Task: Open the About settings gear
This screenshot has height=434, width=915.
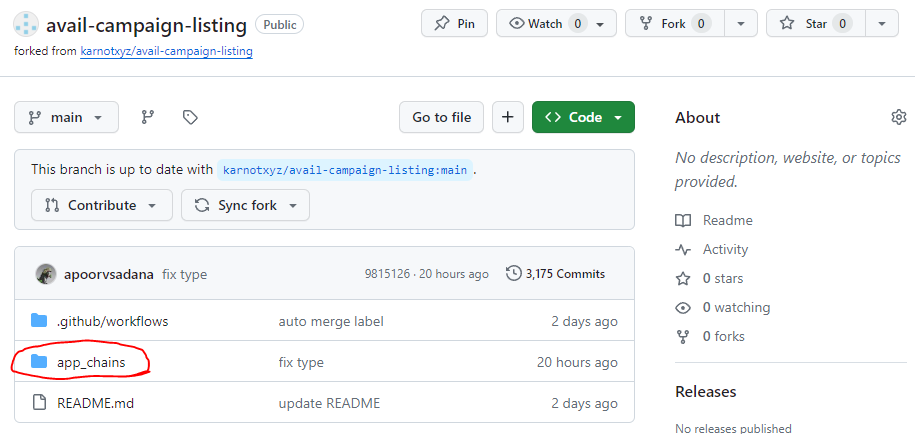Action: click(899, 117)
